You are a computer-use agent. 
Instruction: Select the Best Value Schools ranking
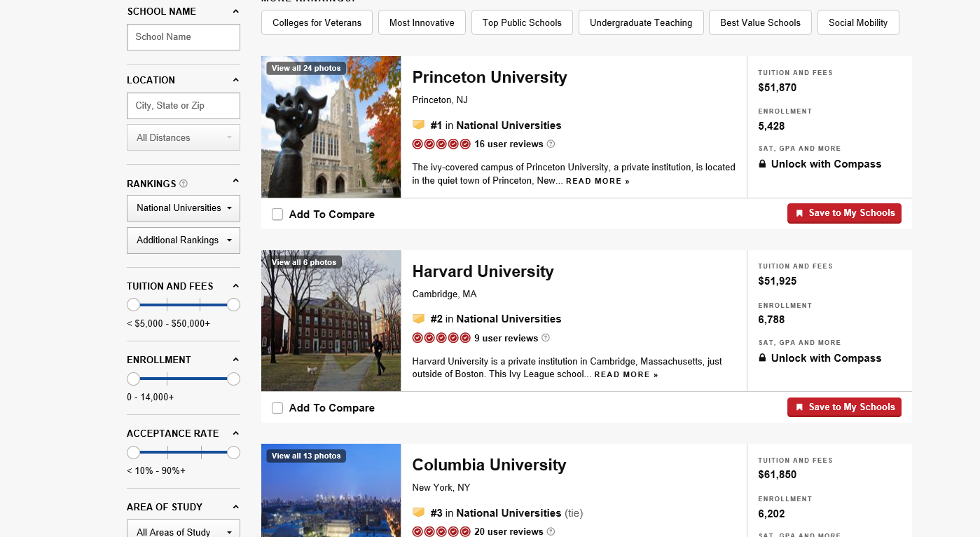(760, 22)
